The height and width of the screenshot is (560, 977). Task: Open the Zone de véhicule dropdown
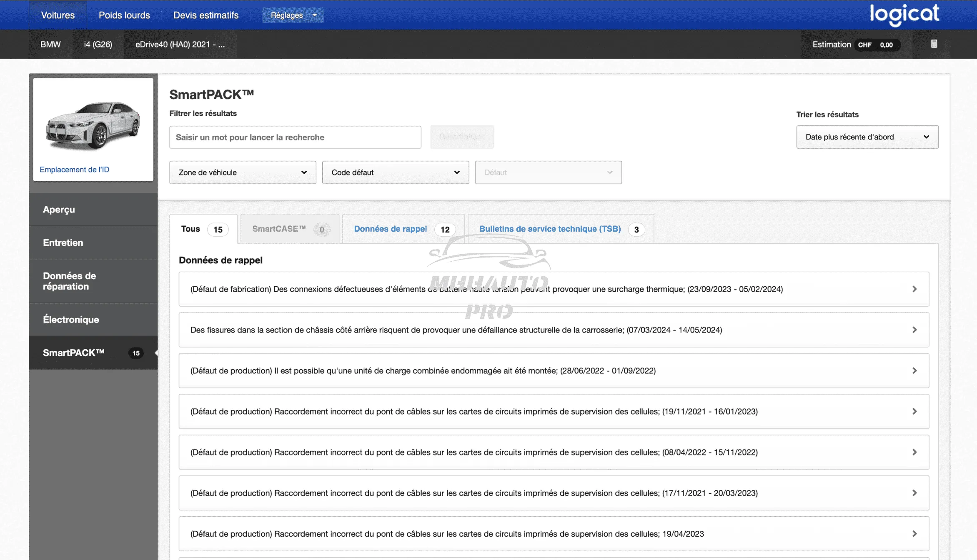click(243, 172)
